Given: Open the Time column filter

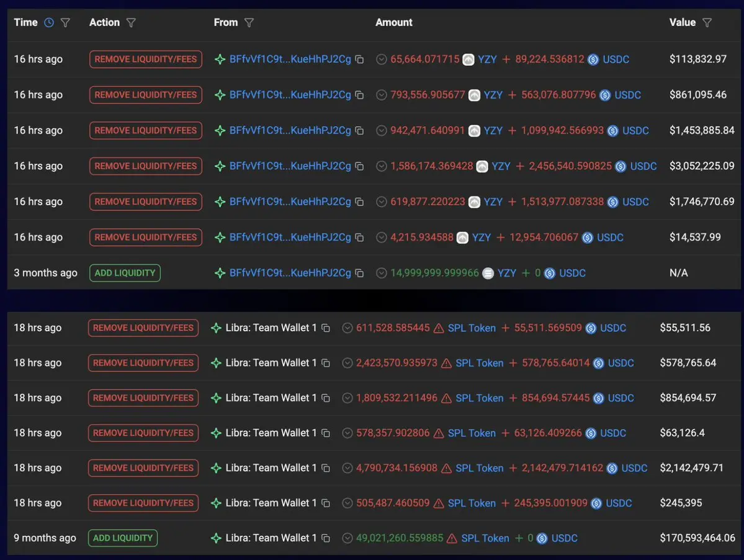Looking at the screenshot, I should tap(66, 23).
